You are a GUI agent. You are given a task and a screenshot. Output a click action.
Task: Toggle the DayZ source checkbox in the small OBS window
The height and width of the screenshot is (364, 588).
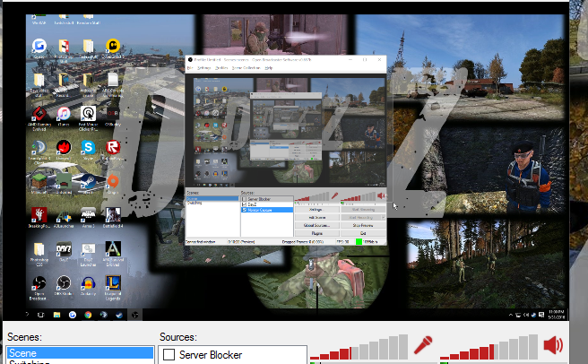(244, 204)
